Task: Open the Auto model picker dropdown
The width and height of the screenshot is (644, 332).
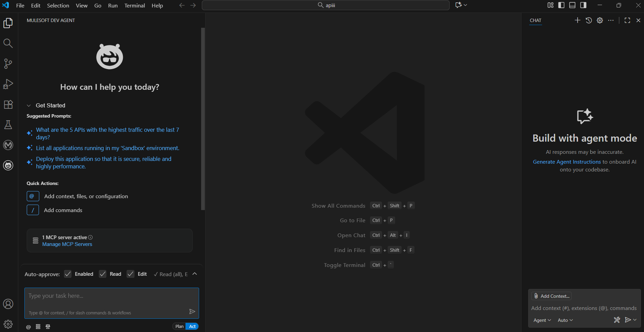Action: pyautogui.click(x=565, y=320)
